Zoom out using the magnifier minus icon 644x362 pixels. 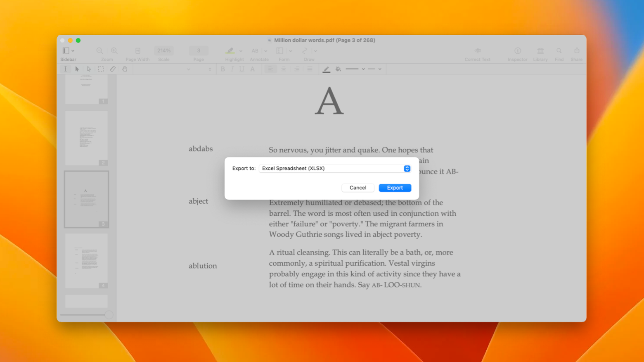coord(99,50)
